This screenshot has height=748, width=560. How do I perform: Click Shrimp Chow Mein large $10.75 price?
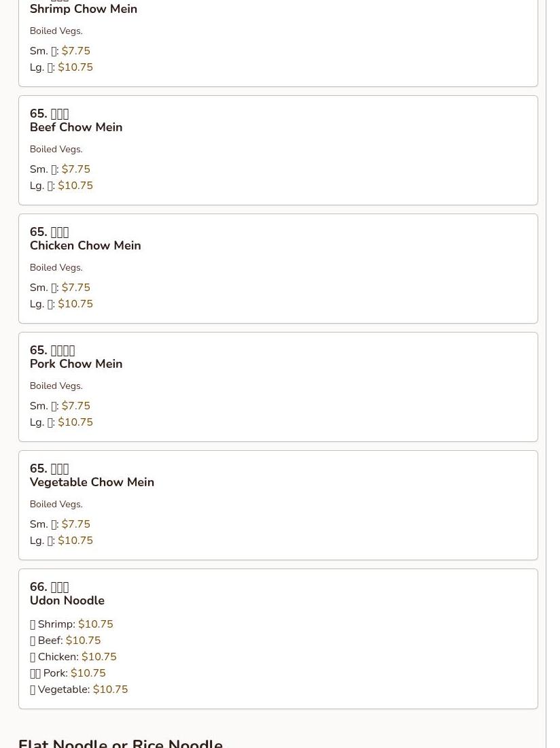pyautogui.click(x=75, y=67)
